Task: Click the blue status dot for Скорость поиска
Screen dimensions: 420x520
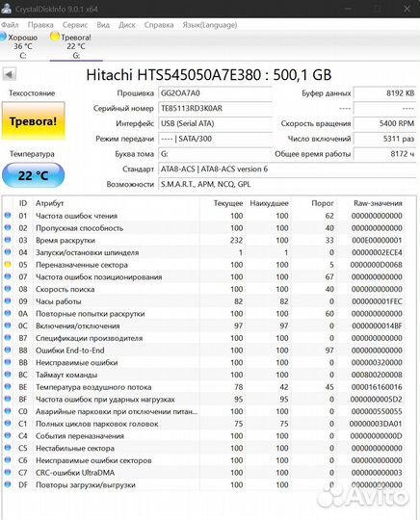Action: click(8, 289)
